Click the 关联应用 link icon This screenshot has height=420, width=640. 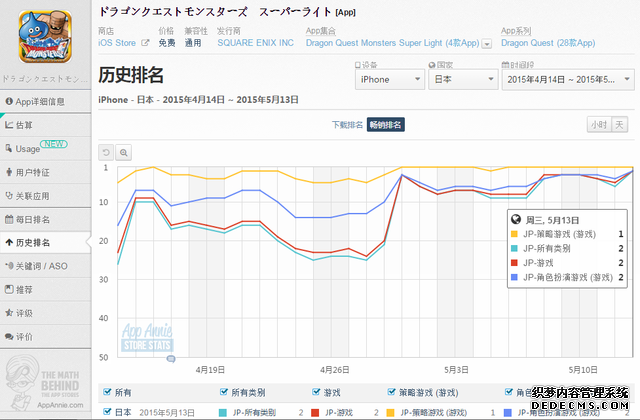[x=9, y=196]
